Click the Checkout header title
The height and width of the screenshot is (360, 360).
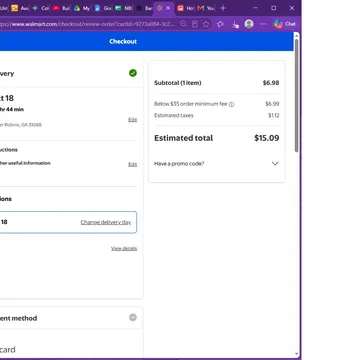pyautogui.click(x=123, y=41)
